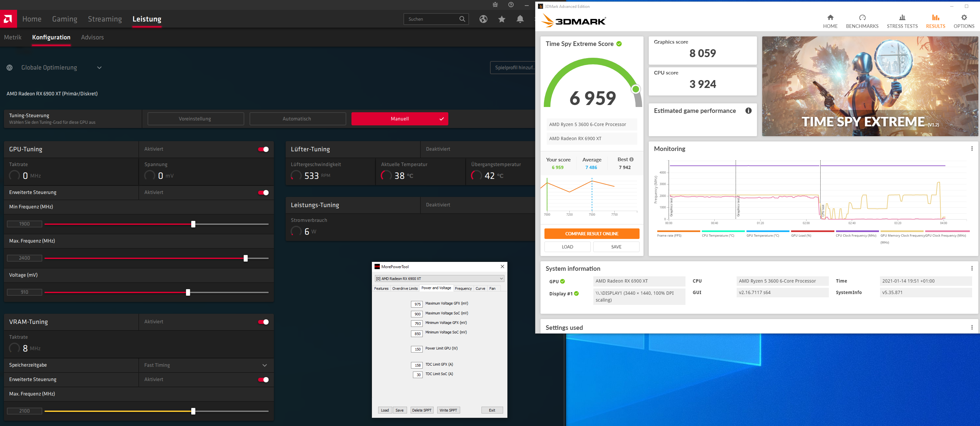Open the web browser globe icon
This screenshot has height=426, width=980.
tap(483, 19)
